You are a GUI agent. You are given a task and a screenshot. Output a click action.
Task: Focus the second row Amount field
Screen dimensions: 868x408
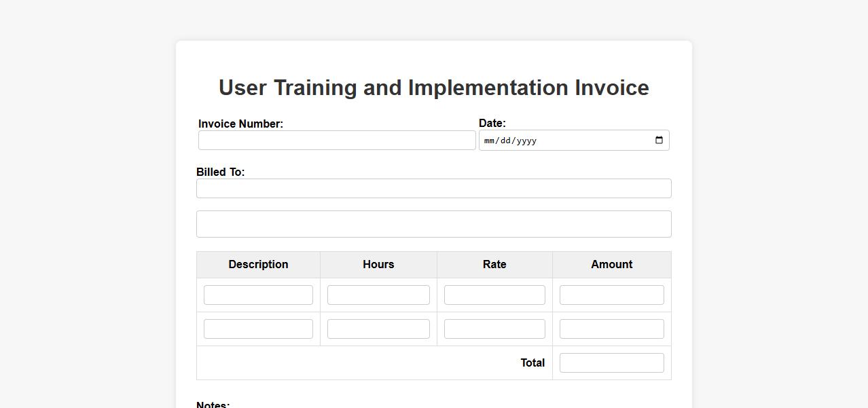611,329
